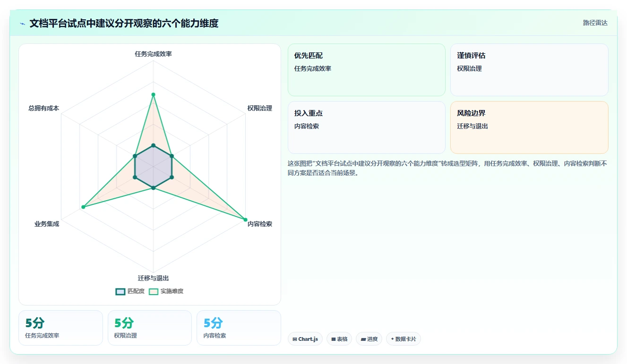Select the 5分 权限治理 stat card
The image size is (627, 364).
click(150, 328)
